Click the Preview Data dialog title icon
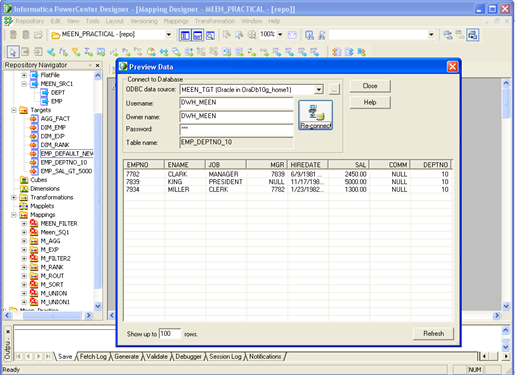Screen dimensions: 515x375 pyautogui.click(x=123, y=67)
